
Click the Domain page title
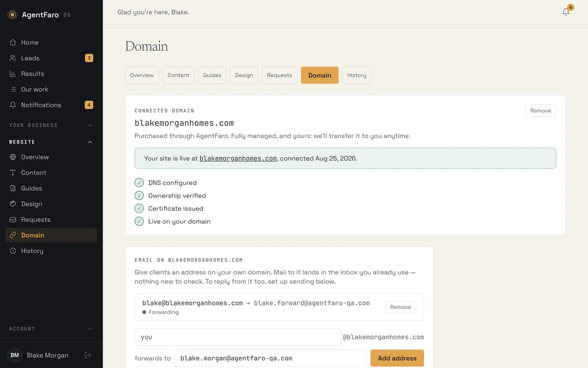click(146, 46)
